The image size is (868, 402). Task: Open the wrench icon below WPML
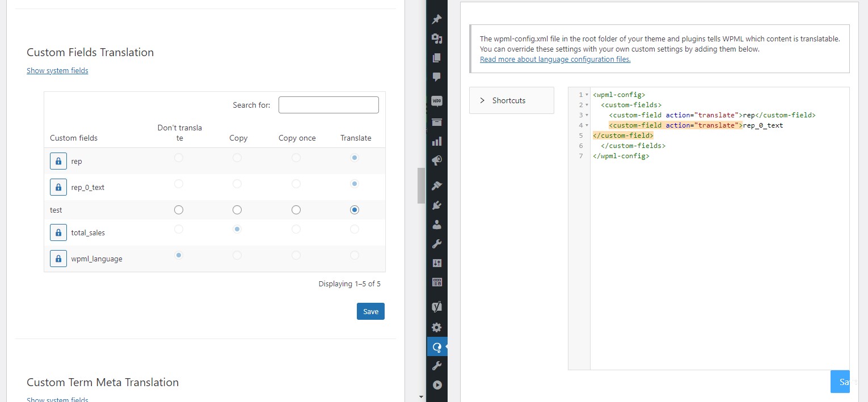coord(437,366)
